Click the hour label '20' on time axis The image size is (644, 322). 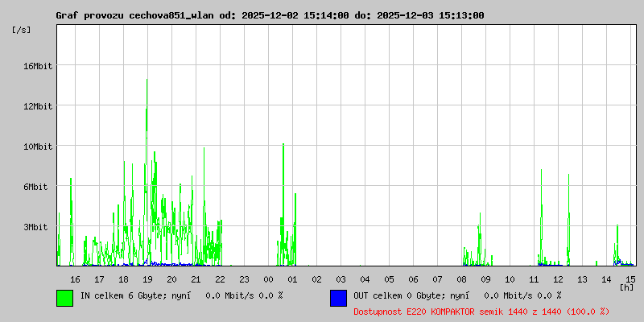[x=171, y=279]
